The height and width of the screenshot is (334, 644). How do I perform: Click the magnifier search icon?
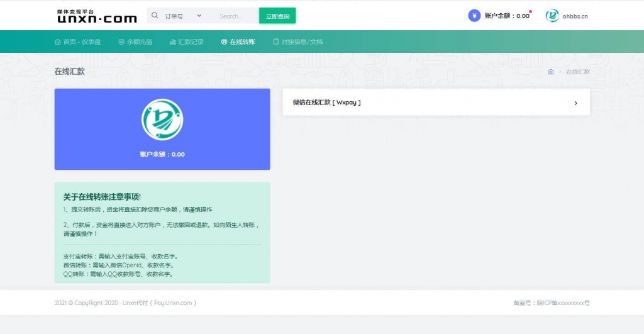point(155,16)
